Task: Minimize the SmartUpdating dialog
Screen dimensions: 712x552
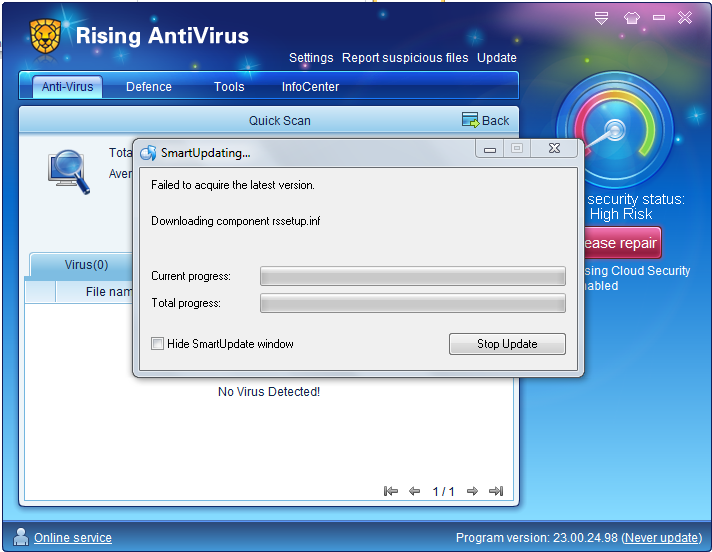Action: pyautogui.click(x=490, y=148)
